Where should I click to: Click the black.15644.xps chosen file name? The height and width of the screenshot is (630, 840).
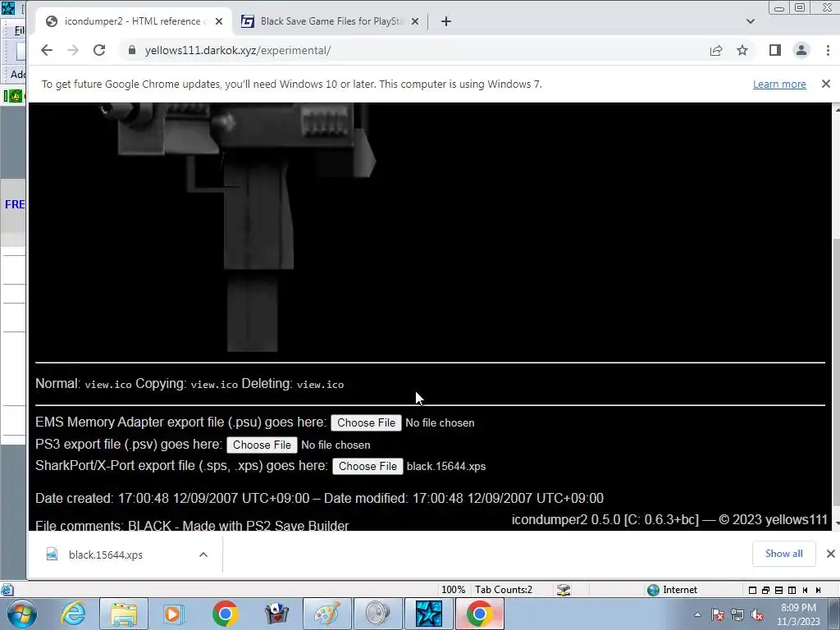(446, 466)
